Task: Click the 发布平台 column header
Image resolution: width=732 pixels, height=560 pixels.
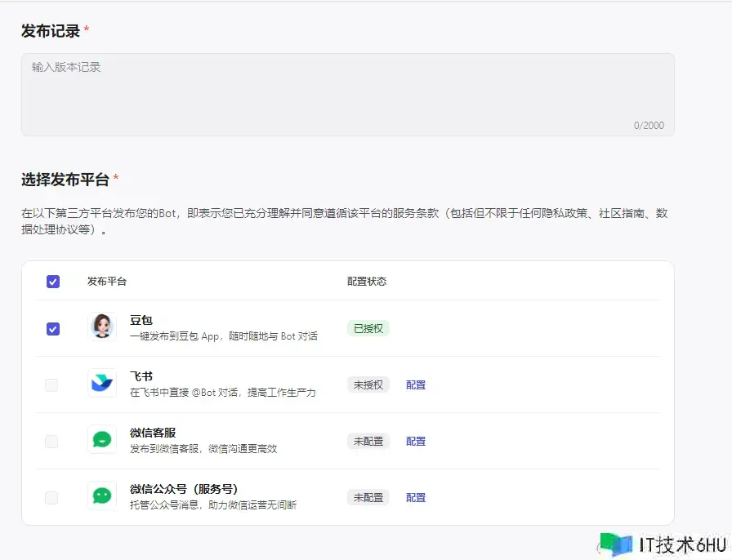Action: click(107, 282)
